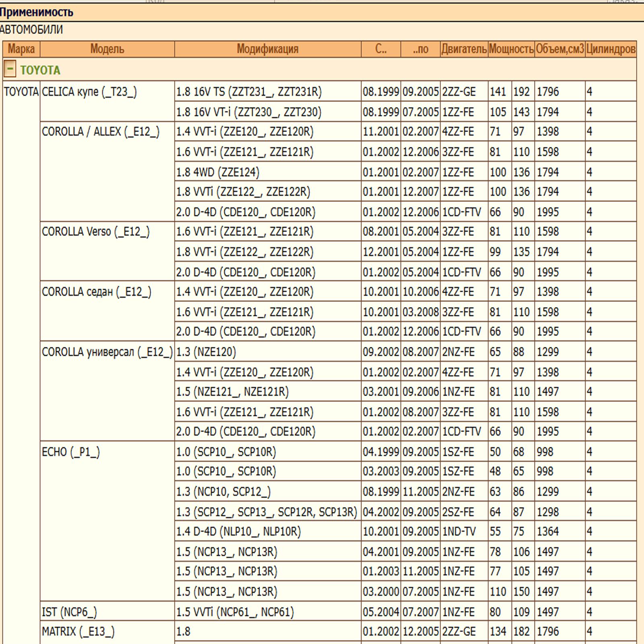Click the COROLLA седан (_E12_) model cell

[x=97, y=292]
